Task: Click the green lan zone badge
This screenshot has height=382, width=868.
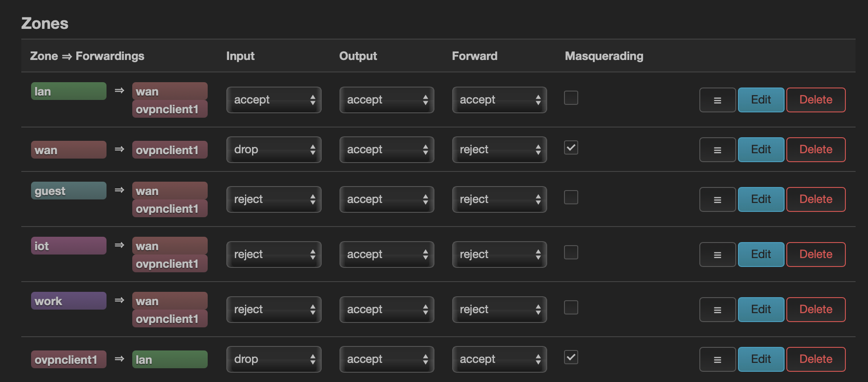Action: click(68, 92)
